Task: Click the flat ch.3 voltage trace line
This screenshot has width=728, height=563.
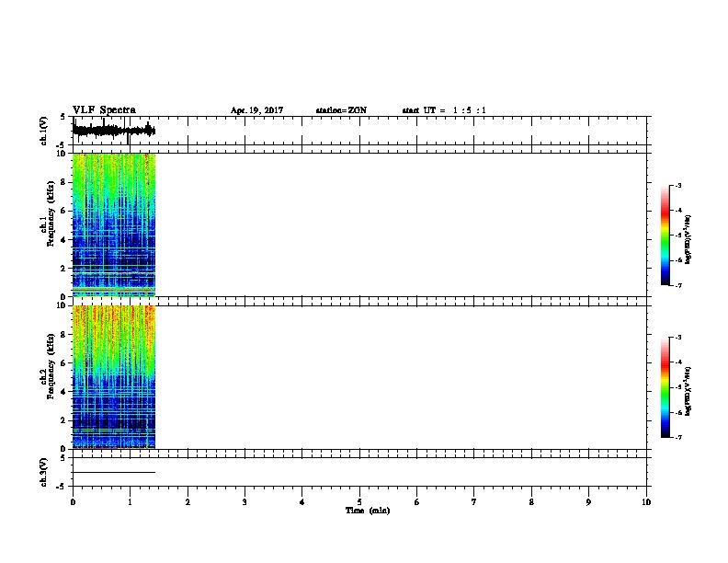Action: click(x=114, y=473)
